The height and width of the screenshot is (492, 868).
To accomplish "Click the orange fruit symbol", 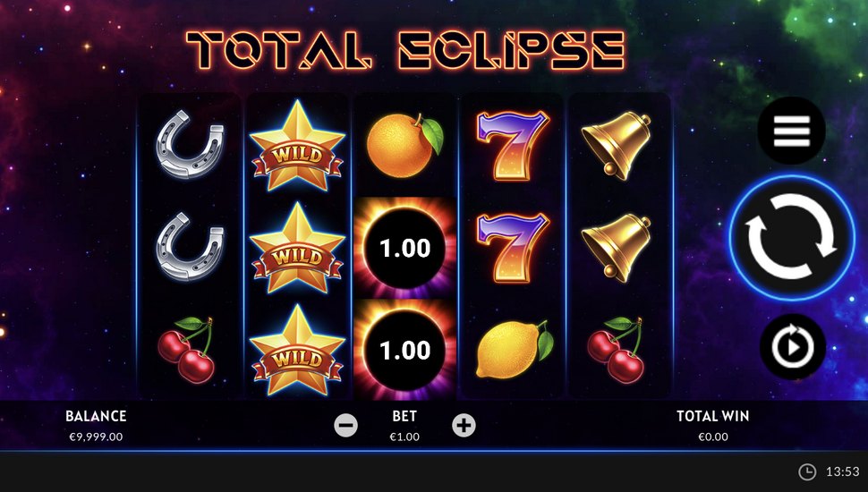I will tap(405, 145).
